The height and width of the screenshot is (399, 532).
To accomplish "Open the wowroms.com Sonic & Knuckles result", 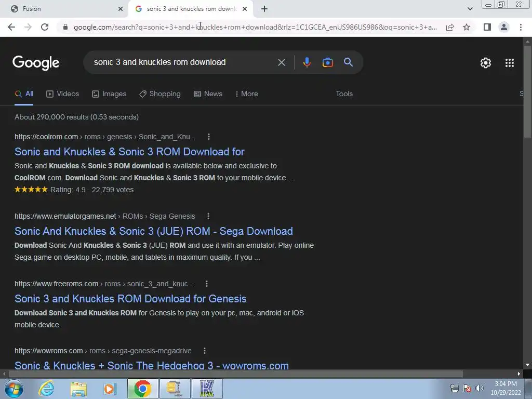I will coord(152,365).
